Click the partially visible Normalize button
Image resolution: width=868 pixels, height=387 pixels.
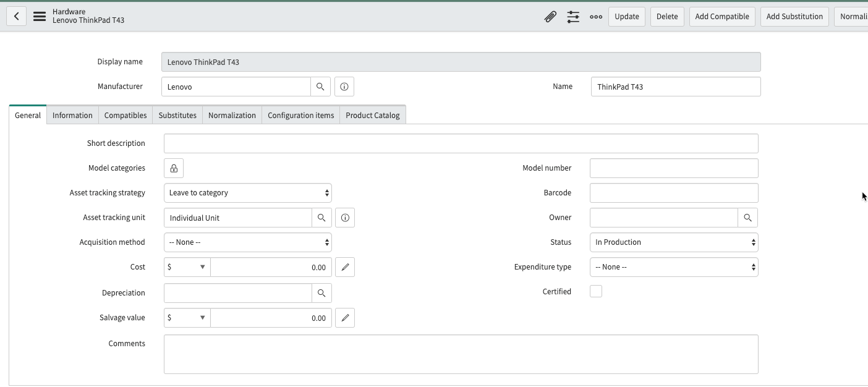pyautogui.click(x=851, y=17)
